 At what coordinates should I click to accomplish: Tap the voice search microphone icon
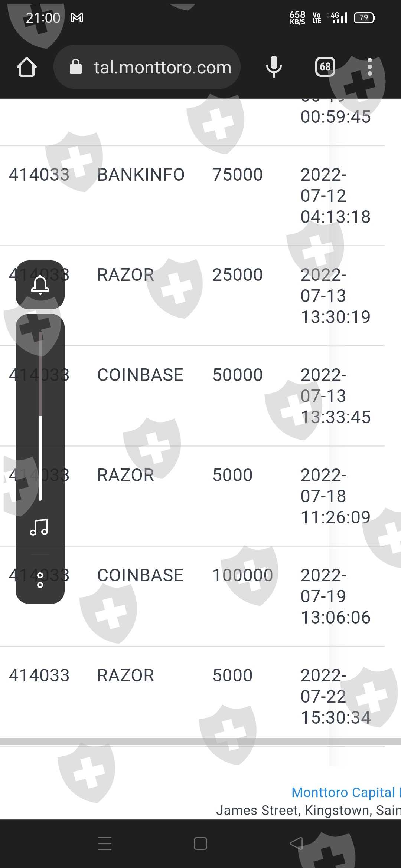pos(274,67)
